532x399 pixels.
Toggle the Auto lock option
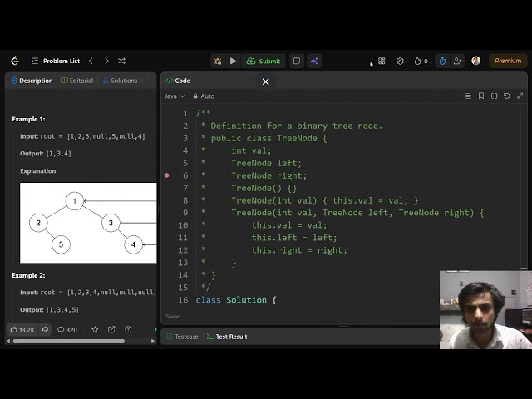click(204, 96)
